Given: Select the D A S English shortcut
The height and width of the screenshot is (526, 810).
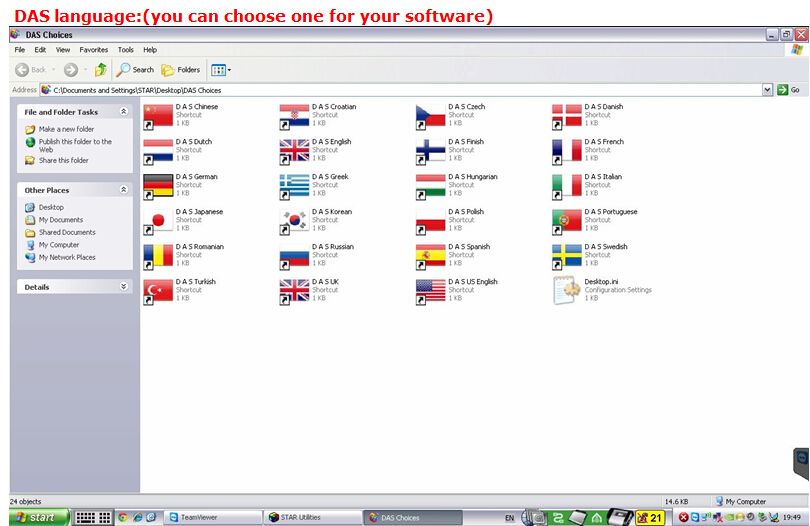Looking at the screenshot, I should tap(316, 150).
